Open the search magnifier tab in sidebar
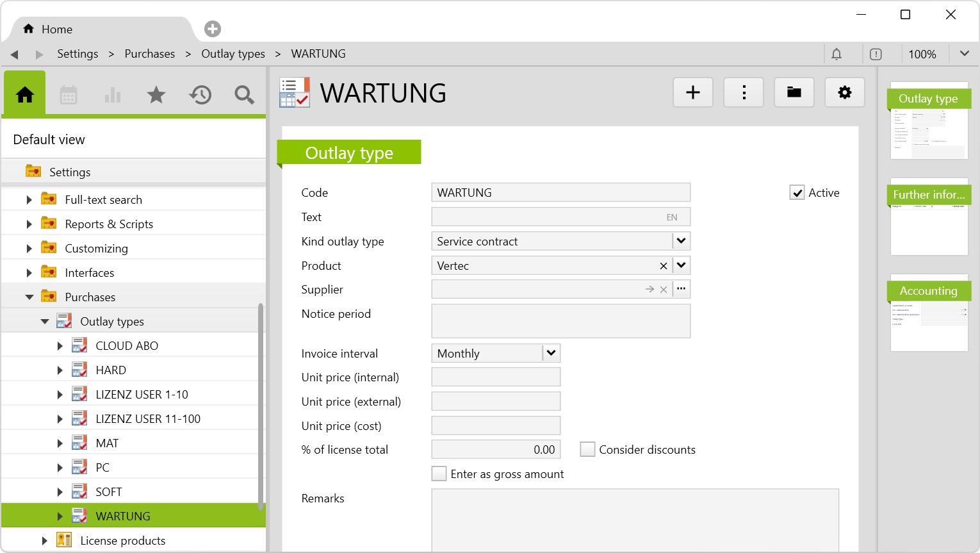The width and height of the screenshot is (980, 553). (x=244, y=95)
